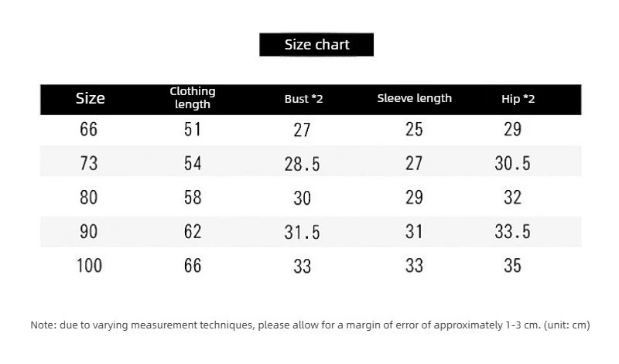Select clothing length value 51
The width and height of the screenshot is (619, 364).
193,129
